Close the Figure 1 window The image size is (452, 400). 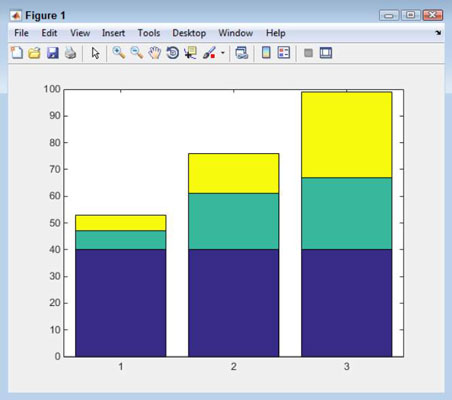tap(432, 15)
